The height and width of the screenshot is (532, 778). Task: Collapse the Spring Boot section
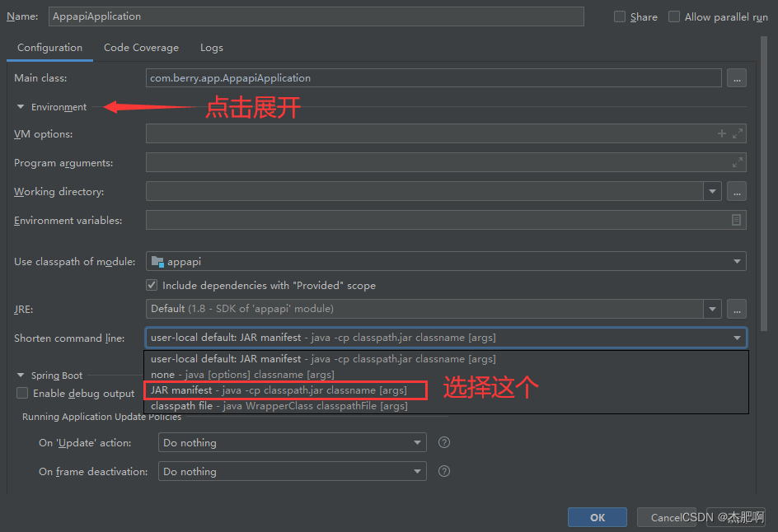pos(21,375)
